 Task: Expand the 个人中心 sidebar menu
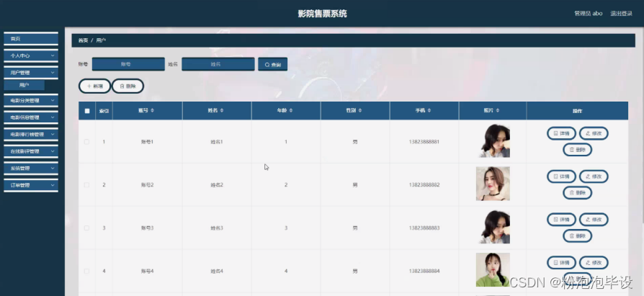pos(31,55)
